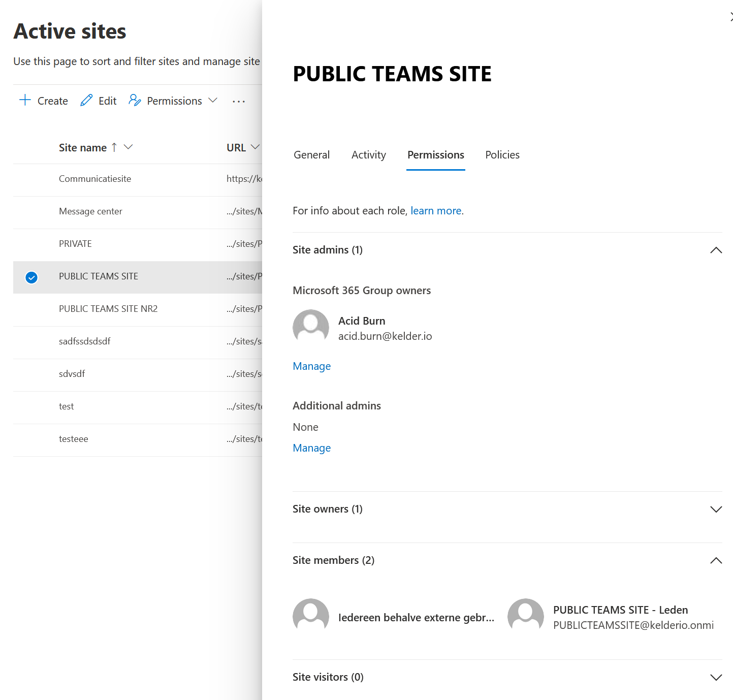Click PUBLIC TEAMS SITE - Leden avatar
This screenshot has height=700, width=733.
[526, 617]
